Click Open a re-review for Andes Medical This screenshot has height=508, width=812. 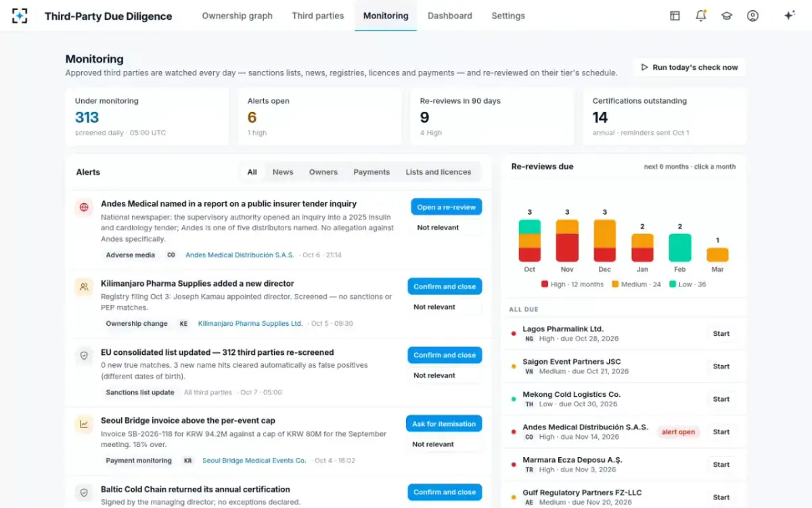click(x=447, y=207)
